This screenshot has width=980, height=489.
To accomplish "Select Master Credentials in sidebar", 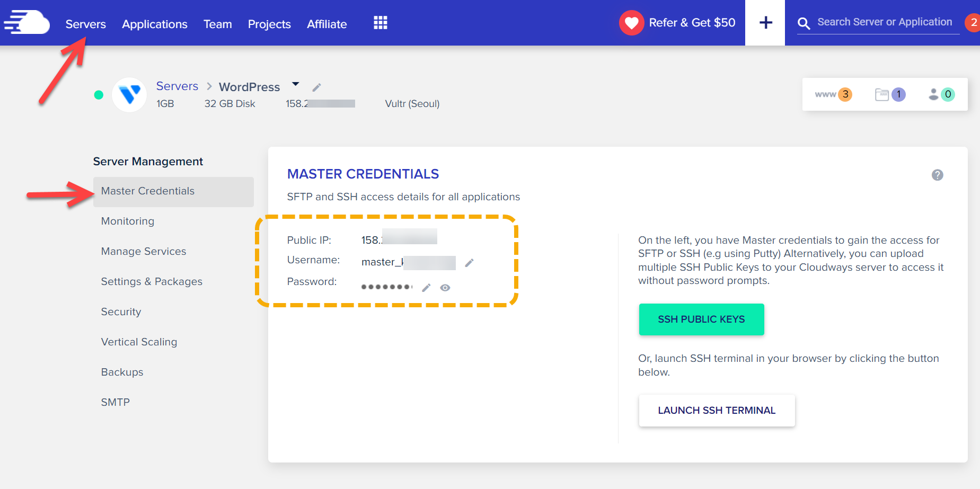I will point(173,191).
